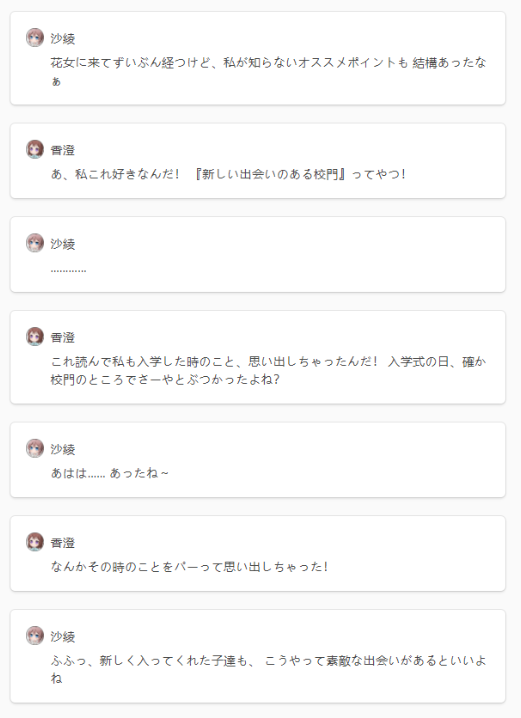This screenshot has width=521, height=718.
Task: Select the name 沙綾 above ふふっ、新しく入ってくれた
Action: pos(63,636)
